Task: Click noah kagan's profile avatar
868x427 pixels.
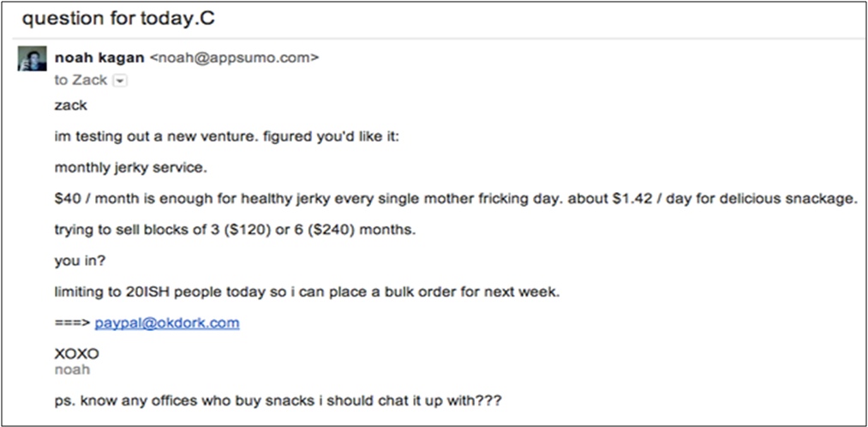Action: pyautogui.click(x=32, y=61)
